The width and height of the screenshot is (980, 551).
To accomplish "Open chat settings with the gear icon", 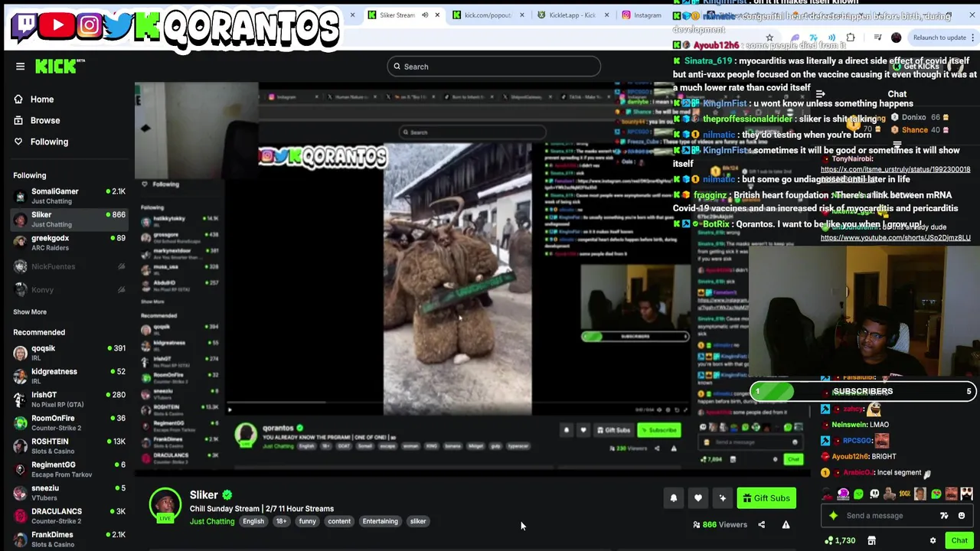I will tap(933, 541).
